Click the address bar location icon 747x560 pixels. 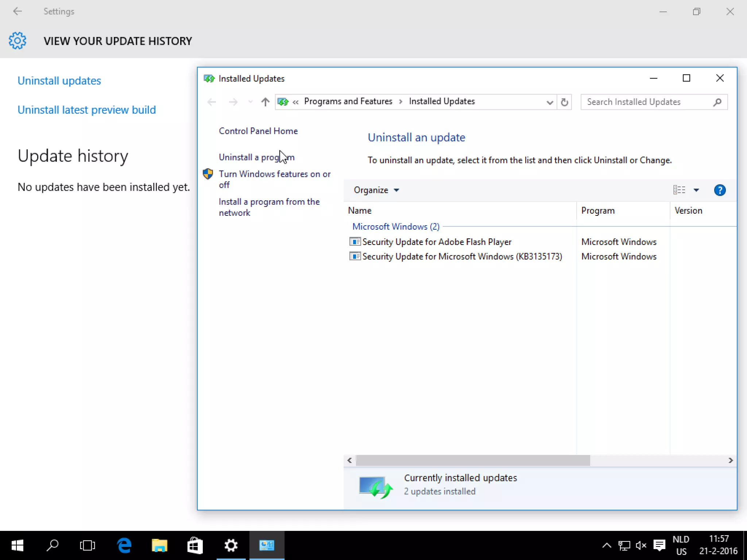[x=283, y=102]
